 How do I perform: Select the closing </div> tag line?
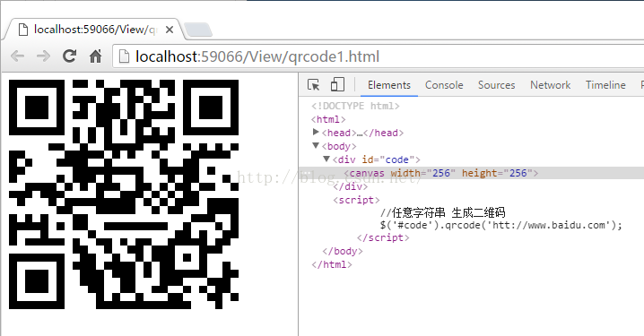(351, 186)
